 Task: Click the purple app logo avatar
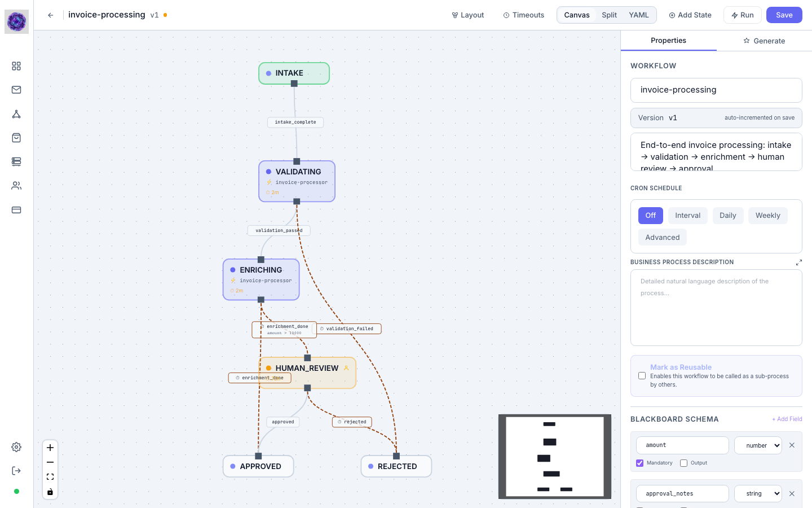16,21
